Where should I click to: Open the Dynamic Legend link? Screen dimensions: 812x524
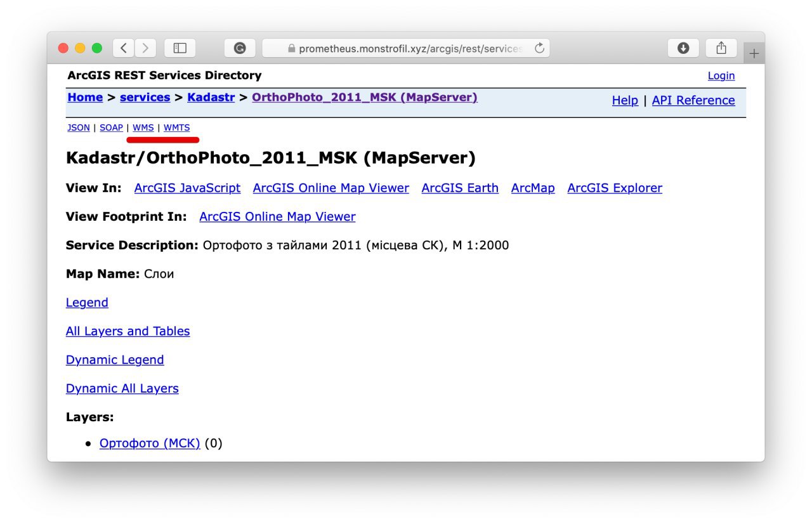coord(115,360)
